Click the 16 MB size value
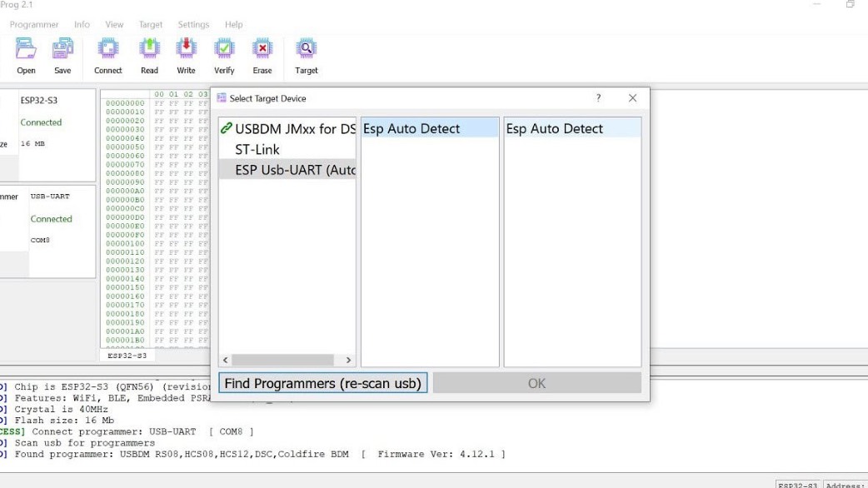This screenshot has width=868, height=488. 32,143
